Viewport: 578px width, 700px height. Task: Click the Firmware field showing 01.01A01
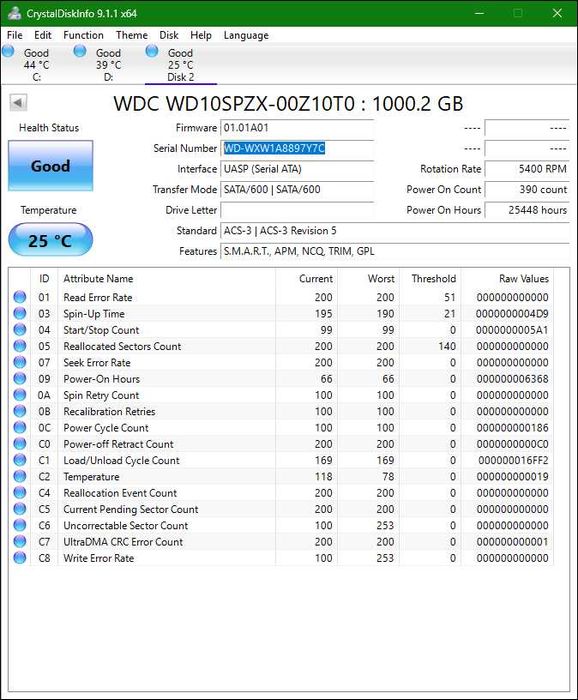click(297, 128)
